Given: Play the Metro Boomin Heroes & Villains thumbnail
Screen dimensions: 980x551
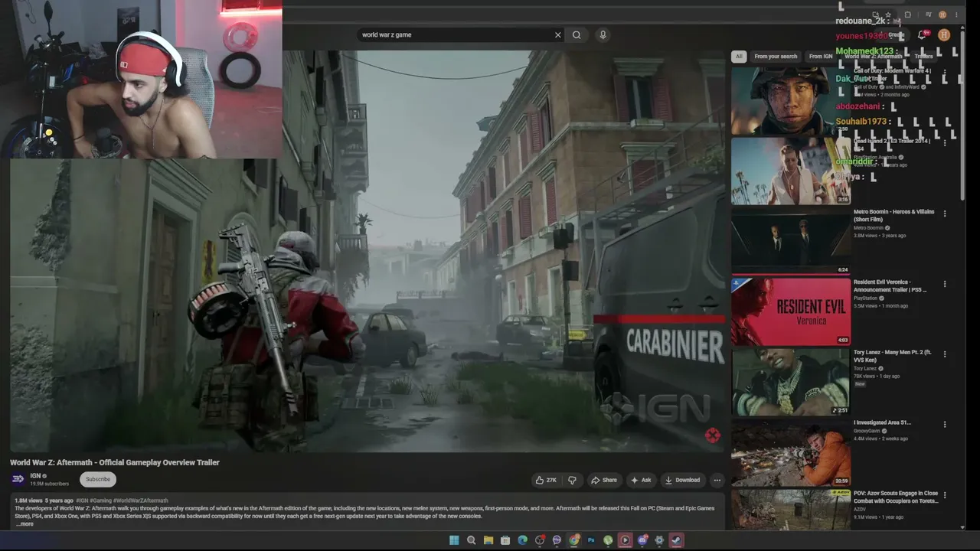Looking at the screenshot, I should coord(790,241).
